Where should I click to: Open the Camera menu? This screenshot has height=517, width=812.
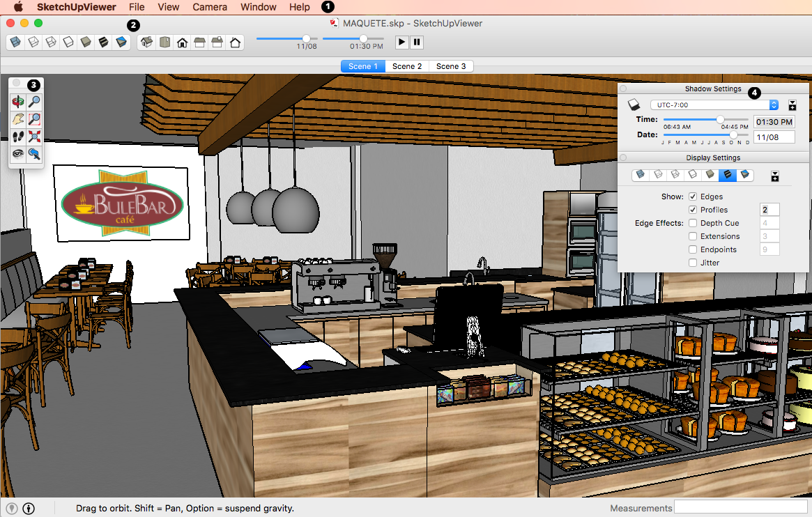[x=210, y=7]
